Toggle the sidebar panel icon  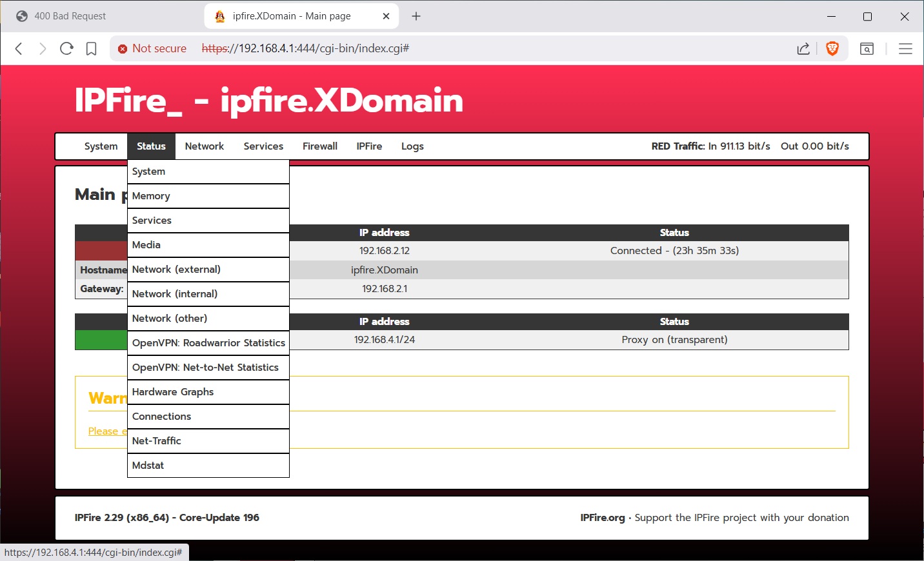[x=867, y=48]
